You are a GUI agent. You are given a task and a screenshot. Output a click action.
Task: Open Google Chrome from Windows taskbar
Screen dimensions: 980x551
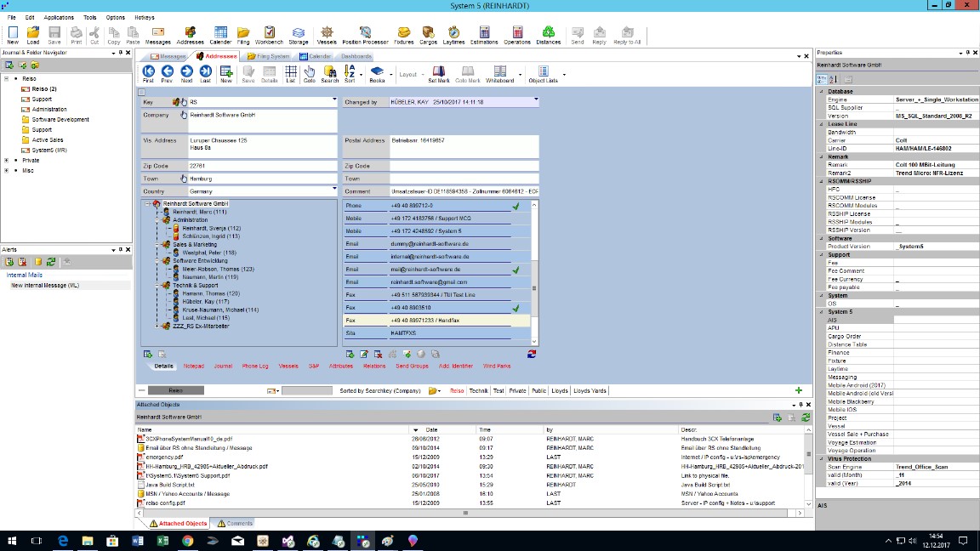(x=187, y=541)
